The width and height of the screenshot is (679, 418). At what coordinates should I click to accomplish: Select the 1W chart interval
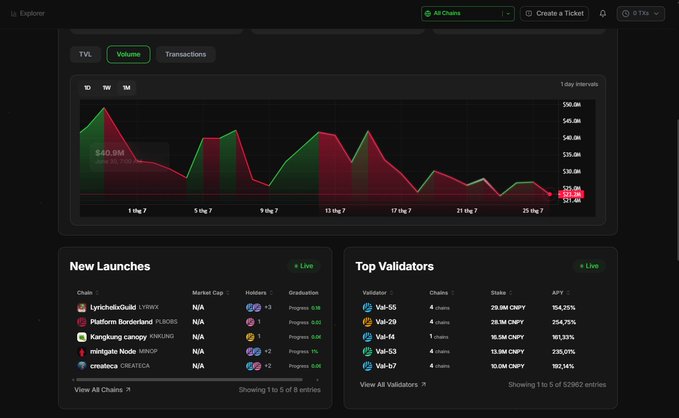[107, 88]
